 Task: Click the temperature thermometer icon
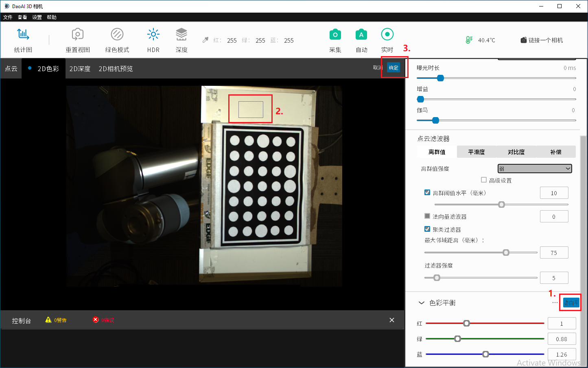[469, 40]
